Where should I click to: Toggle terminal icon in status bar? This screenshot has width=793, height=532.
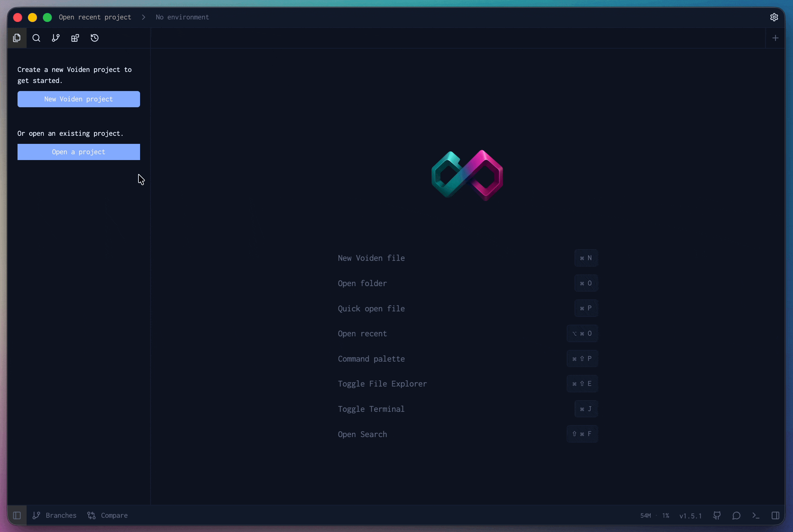756,515
